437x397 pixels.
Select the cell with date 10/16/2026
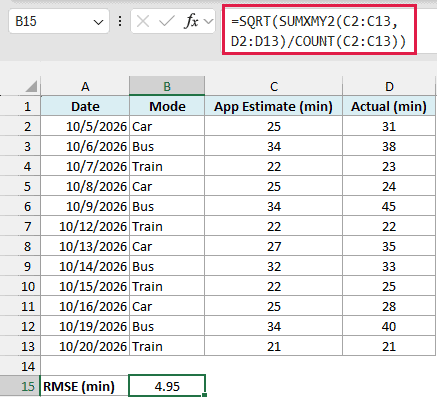[85, 306]
